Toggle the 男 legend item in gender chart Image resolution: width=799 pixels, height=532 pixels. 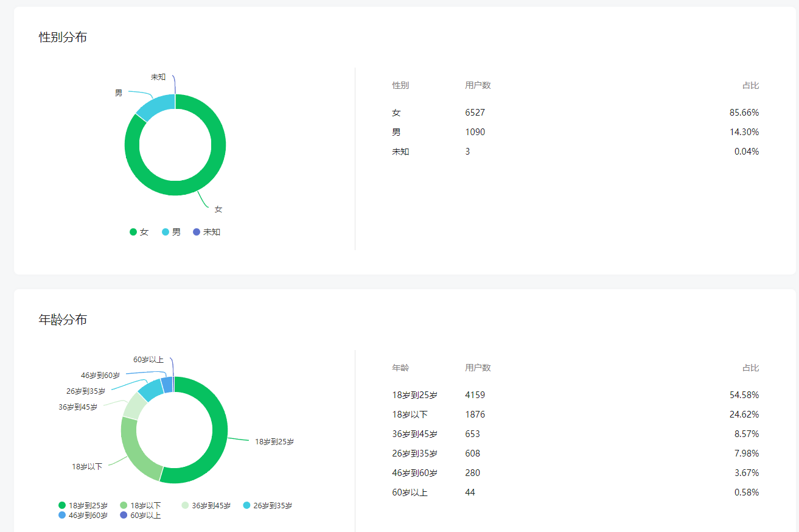tap(171, 232)
